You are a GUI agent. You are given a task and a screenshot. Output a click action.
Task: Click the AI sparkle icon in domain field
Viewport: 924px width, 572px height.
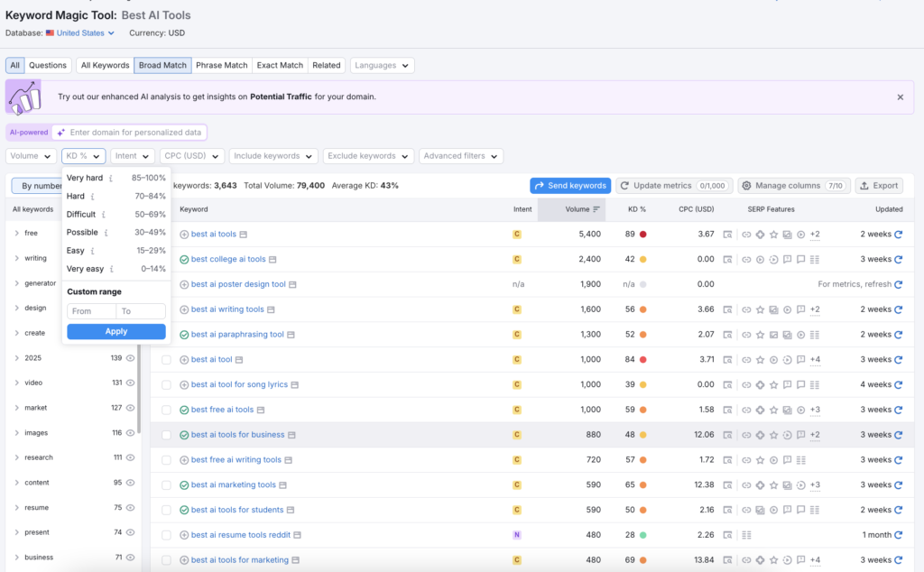coord(60,133)
